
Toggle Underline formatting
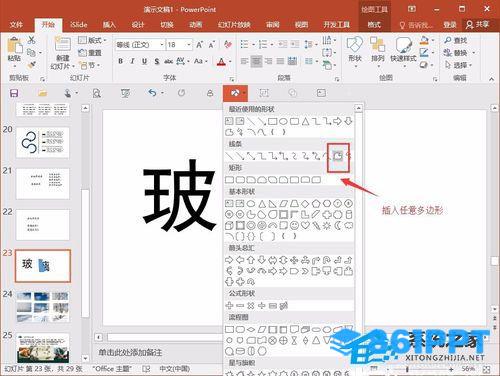click(144, 61)
